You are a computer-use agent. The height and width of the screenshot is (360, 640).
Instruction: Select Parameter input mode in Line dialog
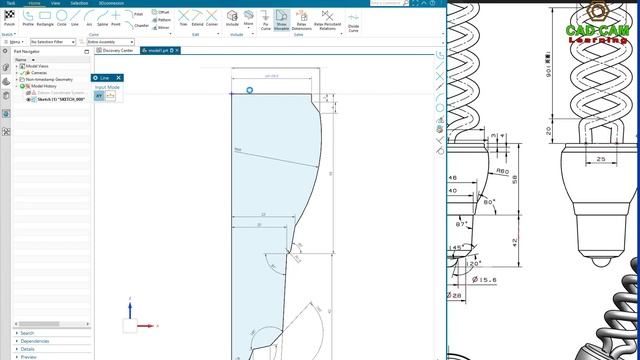coord(110,96)
